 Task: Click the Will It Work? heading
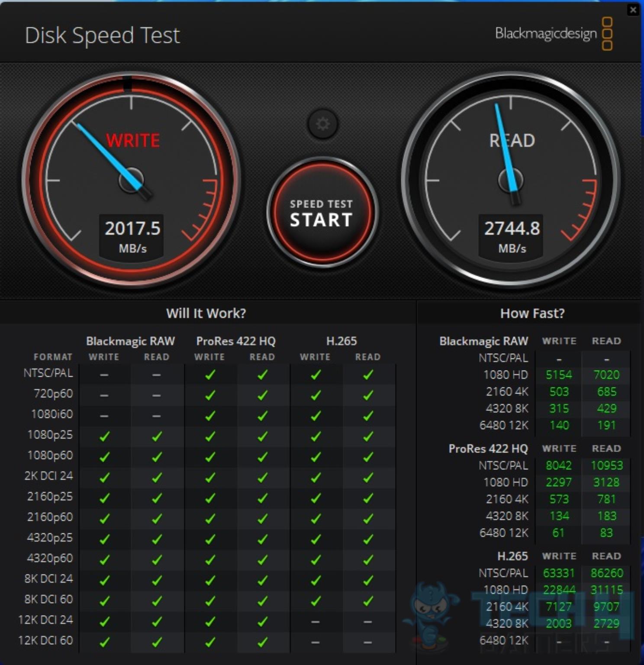click(206, 313)
